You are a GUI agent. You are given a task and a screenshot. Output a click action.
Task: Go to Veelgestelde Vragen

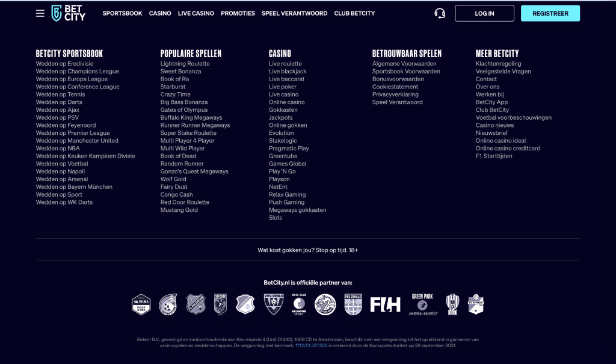pyautogui.click(x=504, y=72)
